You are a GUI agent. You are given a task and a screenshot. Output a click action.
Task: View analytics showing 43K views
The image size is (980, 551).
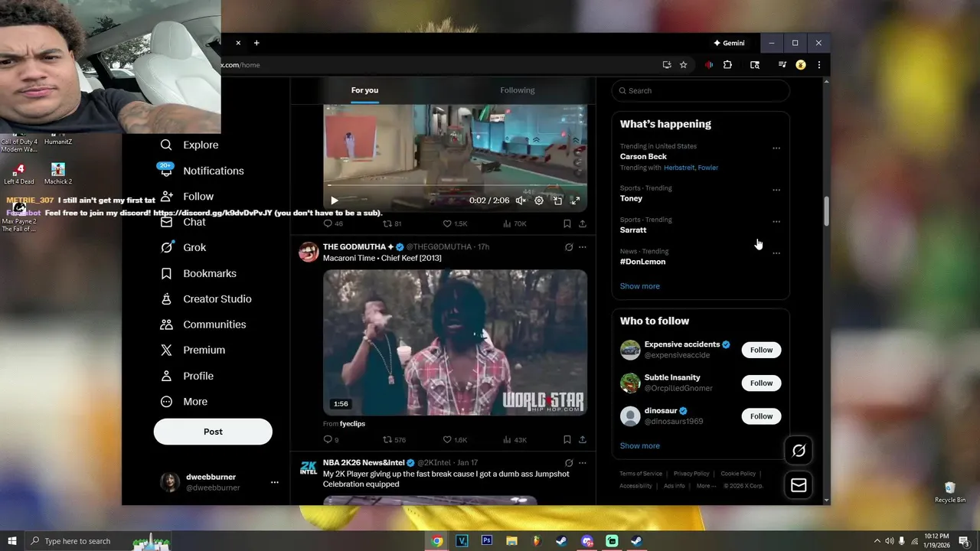pyautogui.click(x=514, y=439)
